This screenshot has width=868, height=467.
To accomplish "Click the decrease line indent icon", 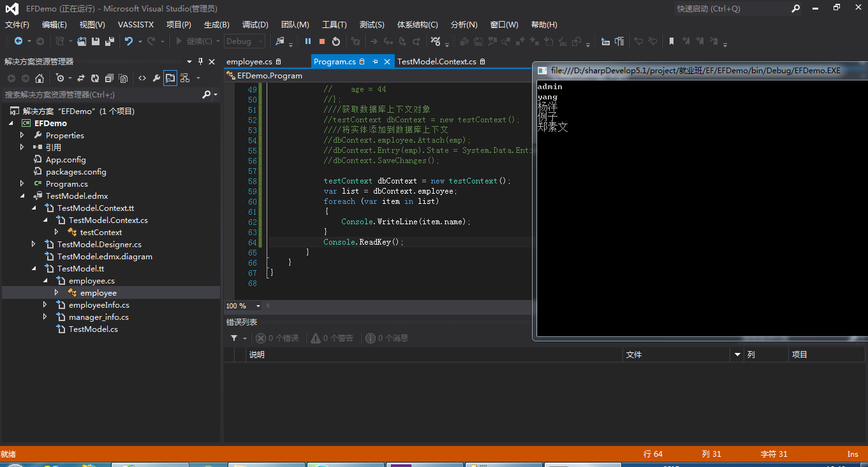I will (x=605, y=41).
